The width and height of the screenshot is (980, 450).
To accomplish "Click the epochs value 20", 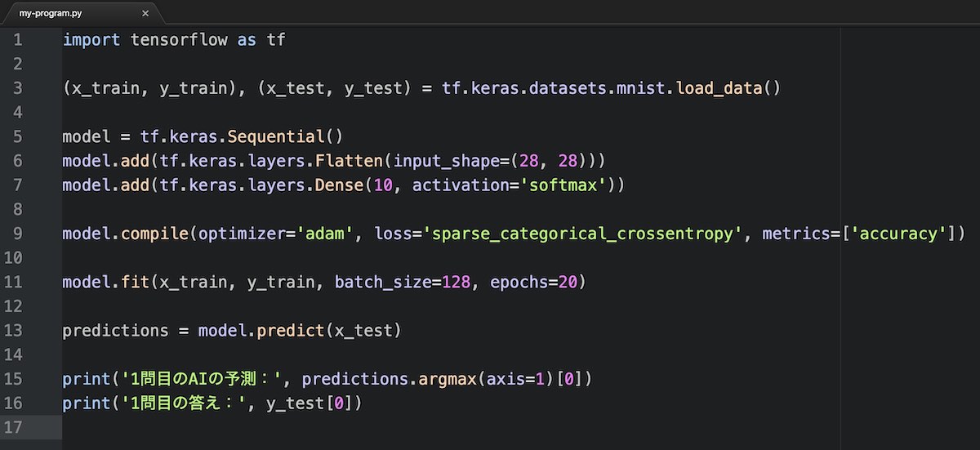I will (568, 283).
